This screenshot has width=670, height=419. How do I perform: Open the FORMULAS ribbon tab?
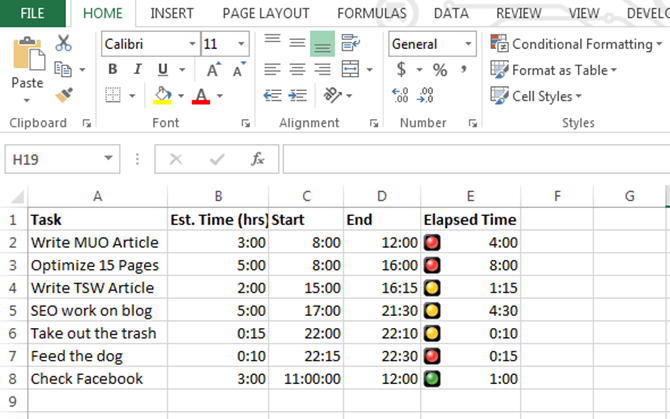(371, 13)
